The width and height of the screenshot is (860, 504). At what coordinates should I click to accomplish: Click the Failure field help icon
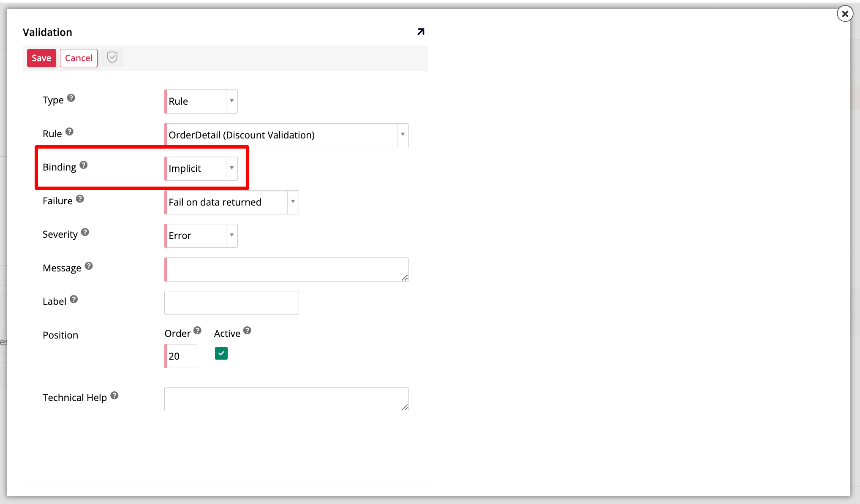80,199
